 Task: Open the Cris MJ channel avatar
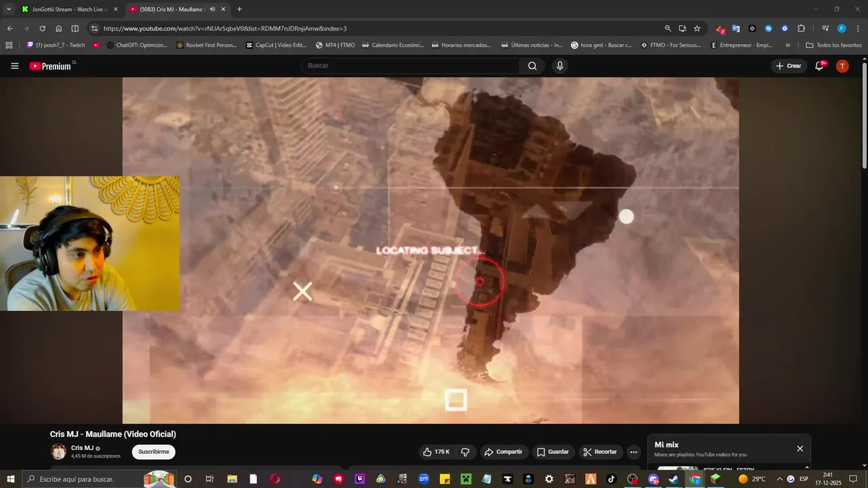[59, 451]
